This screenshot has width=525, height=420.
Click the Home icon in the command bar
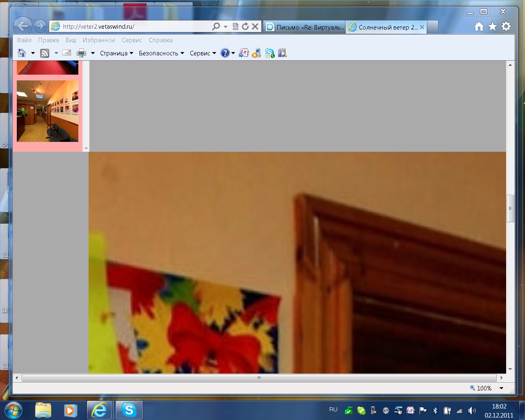(22, 53)
